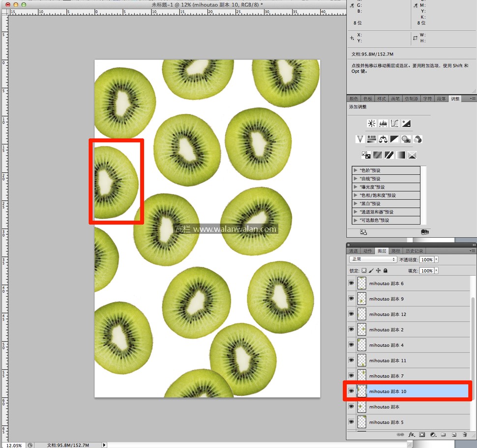Click the Levels histogram adjustment icon
This screenshot has width=477, height=448.
click(383, 124)
